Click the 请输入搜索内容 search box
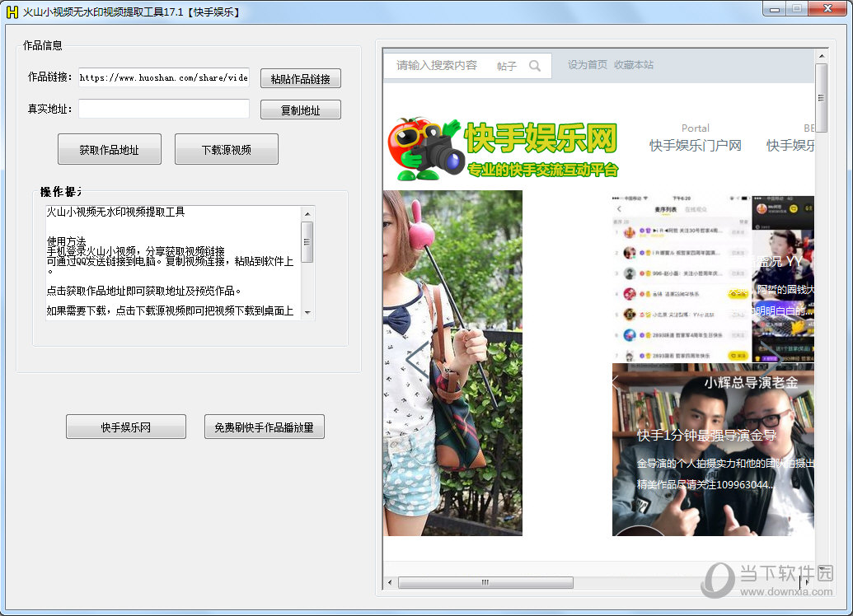Viewport: 853px width, 616px height. coord(437,65)
